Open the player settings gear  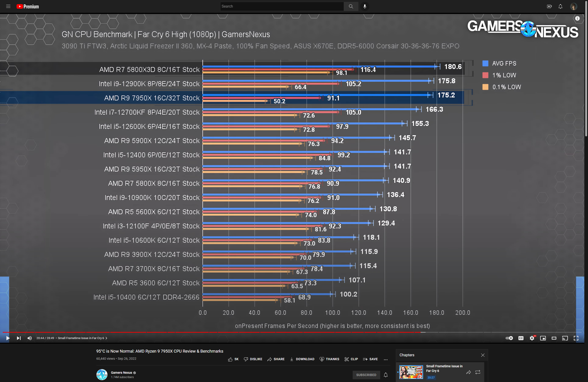[532, 338]
